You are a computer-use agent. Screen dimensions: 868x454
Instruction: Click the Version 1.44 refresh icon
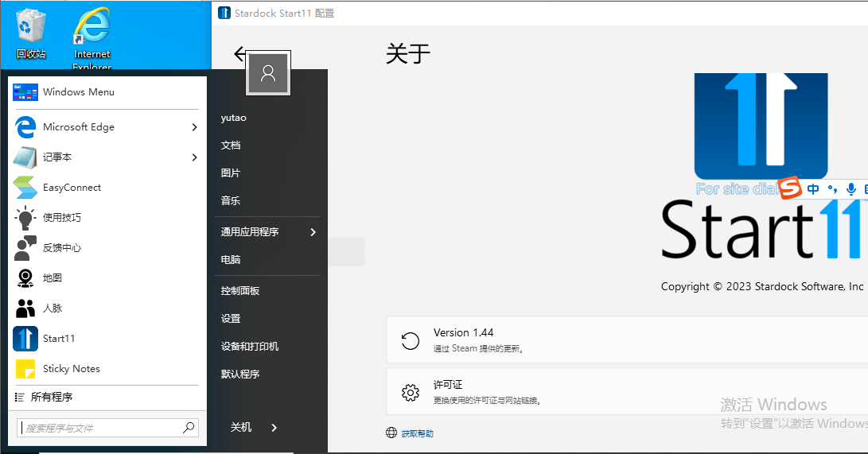pyautogui.click(x=411, y=340)
